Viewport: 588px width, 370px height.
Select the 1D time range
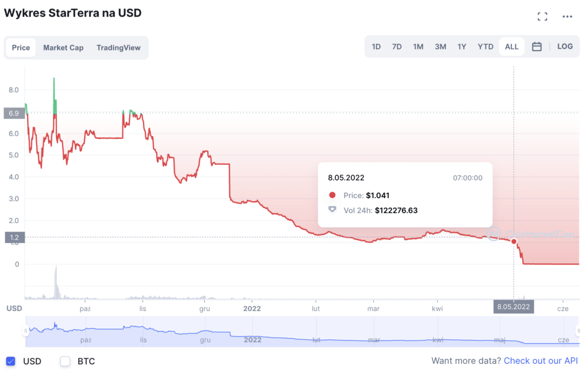(x=376, y=47)
